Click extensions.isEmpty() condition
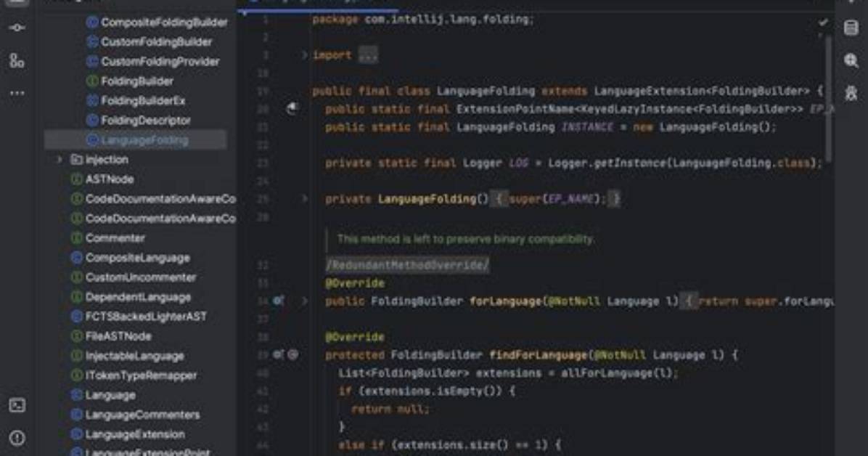The image size is (868, 456). point(430,391)
